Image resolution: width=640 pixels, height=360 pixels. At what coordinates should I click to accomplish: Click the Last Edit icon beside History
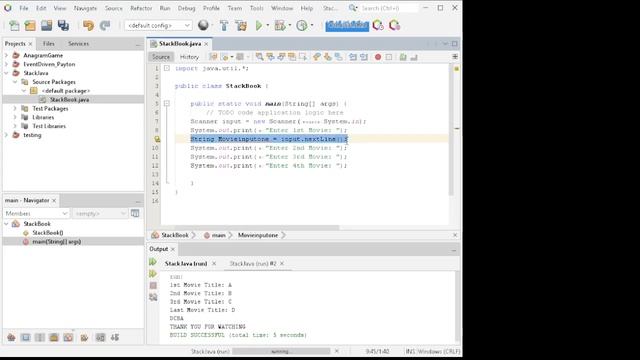pos(213,57)
